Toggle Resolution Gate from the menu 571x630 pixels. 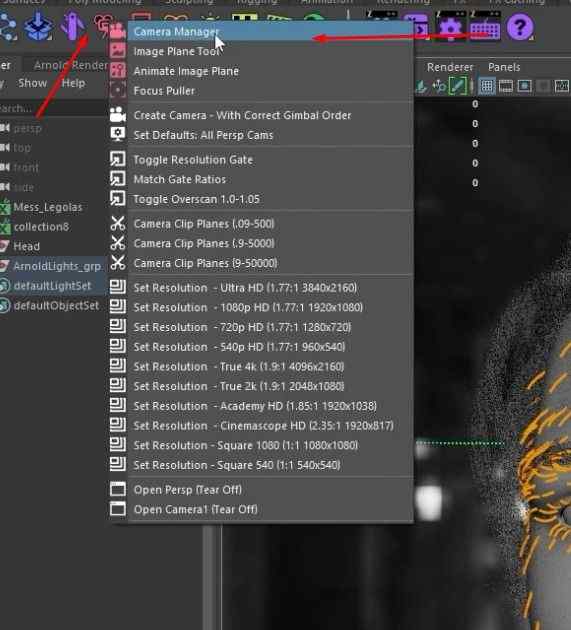tap(261, 160)
